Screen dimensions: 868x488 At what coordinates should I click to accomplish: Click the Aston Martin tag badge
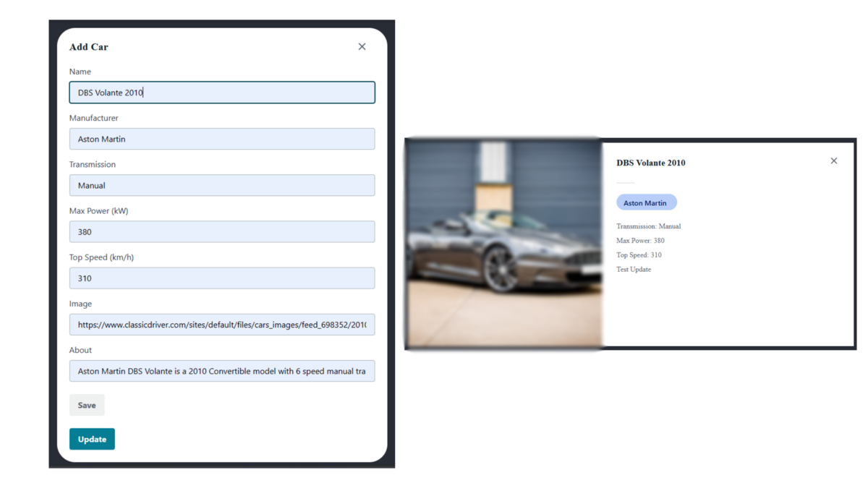pos(647,203)
